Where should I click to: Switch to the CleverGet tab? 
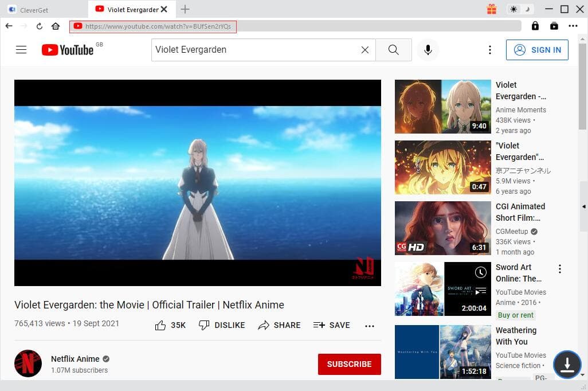pos(34,10)
